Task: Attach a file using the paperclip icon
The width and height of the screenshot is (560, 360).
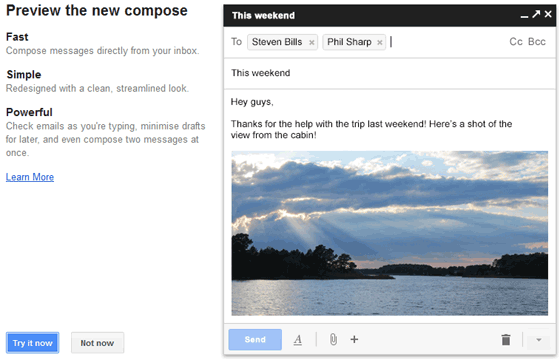Action: coord(333,339)
